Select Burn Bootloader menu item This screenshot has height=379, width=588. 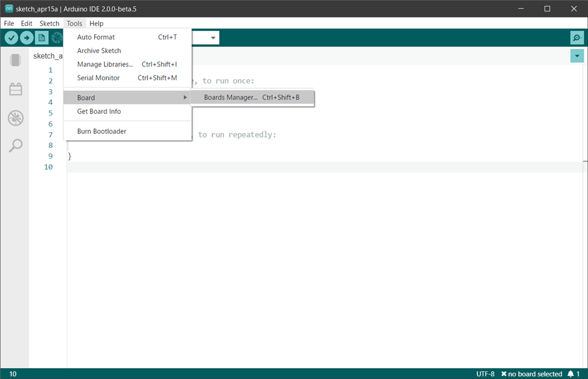[127, 131]
